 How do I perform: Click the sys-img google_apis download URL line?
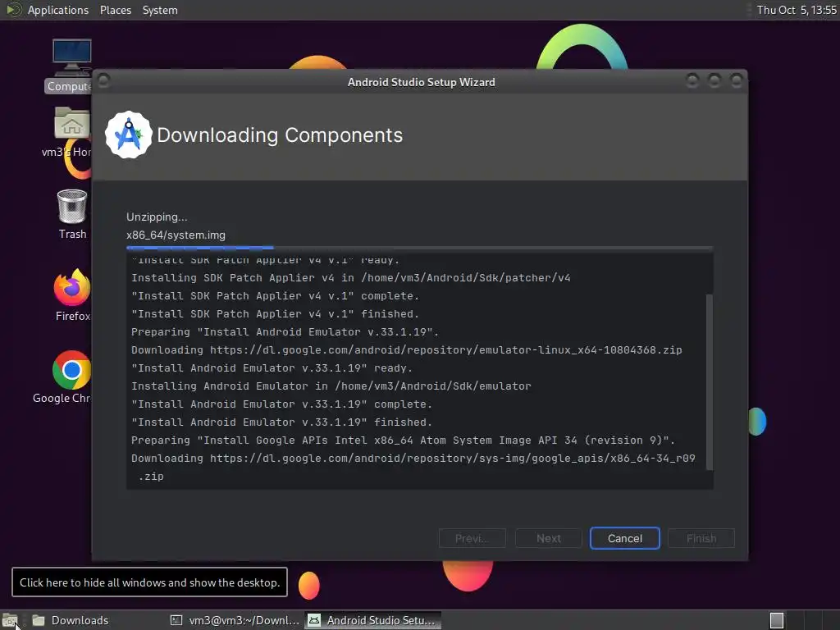pos(413,467)
